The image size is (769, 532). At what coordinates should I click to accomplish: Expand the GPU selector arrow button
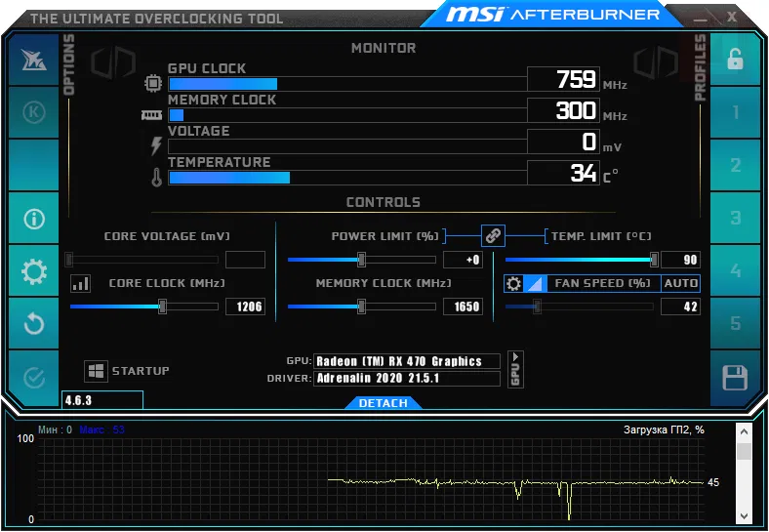click(x=515, y=369)
